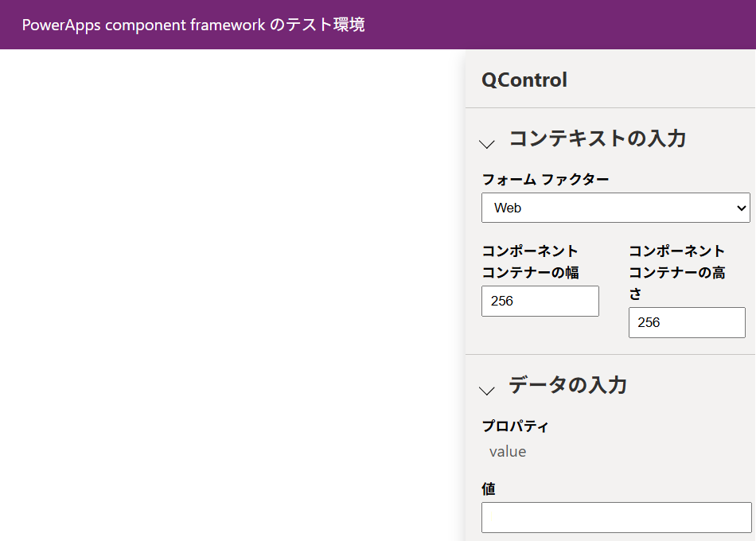Click the コンポーネント コンテナーの幅 label

tap(530, 262)
